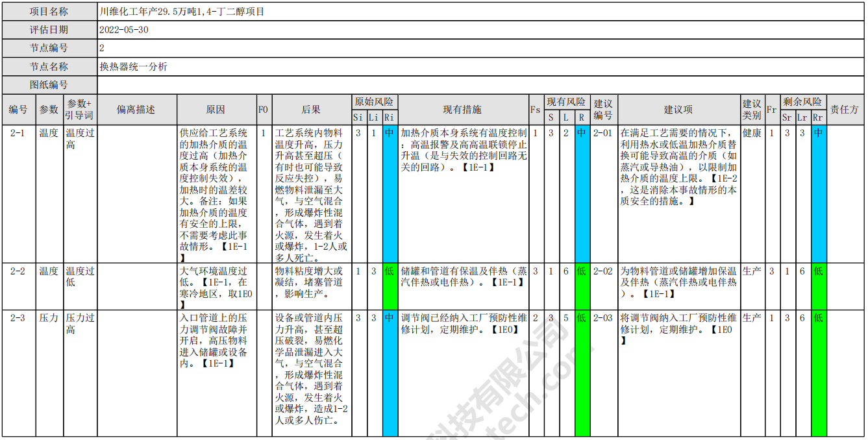This screenshot has height=440, width=868.
Task: Select row number 2-2 cell
Action: [18, 286]
